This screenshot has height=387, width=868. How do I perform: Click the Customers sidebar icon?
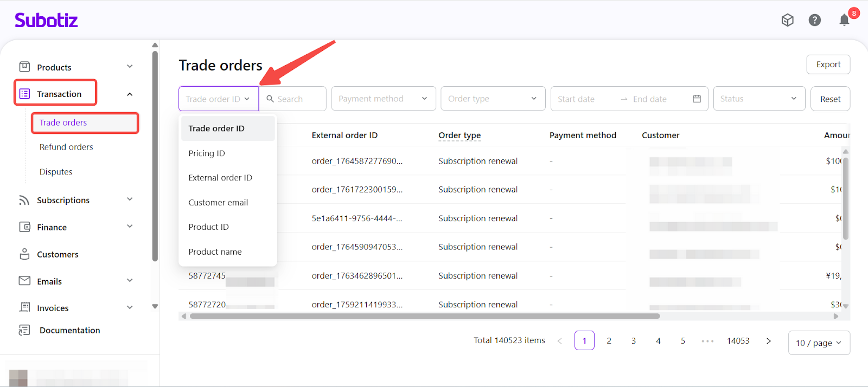[24, 254]
